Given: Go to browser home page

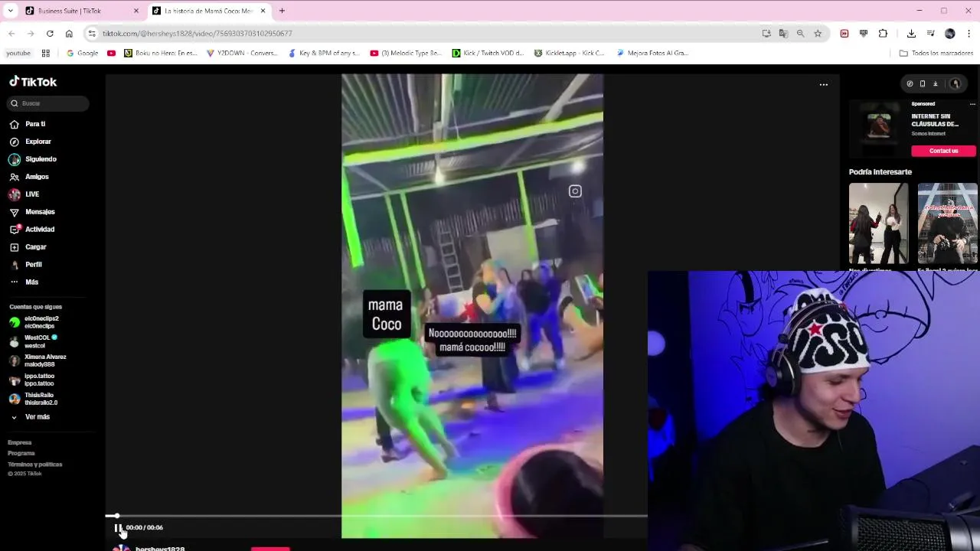Looking at the screenshot, I should point(69,34).
